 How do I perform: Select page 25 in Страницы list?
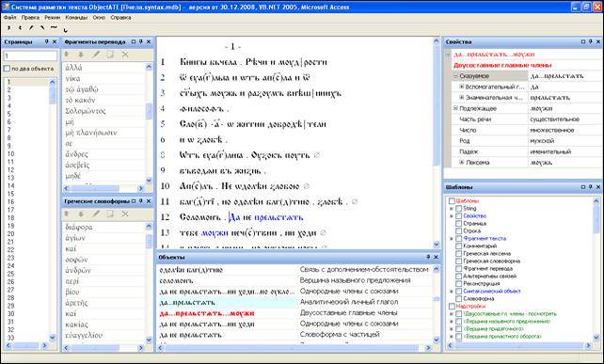pyautogui.click(x=10, y=274)
